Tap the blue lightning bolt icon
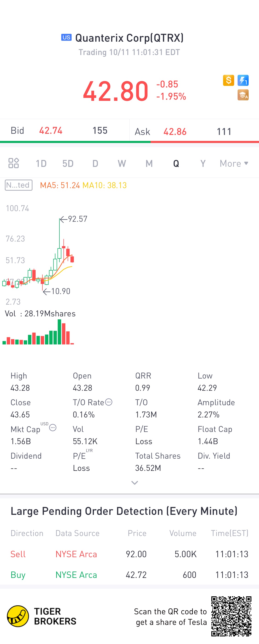Viewport: 259px width, 644px height. (x=243, y=81)
